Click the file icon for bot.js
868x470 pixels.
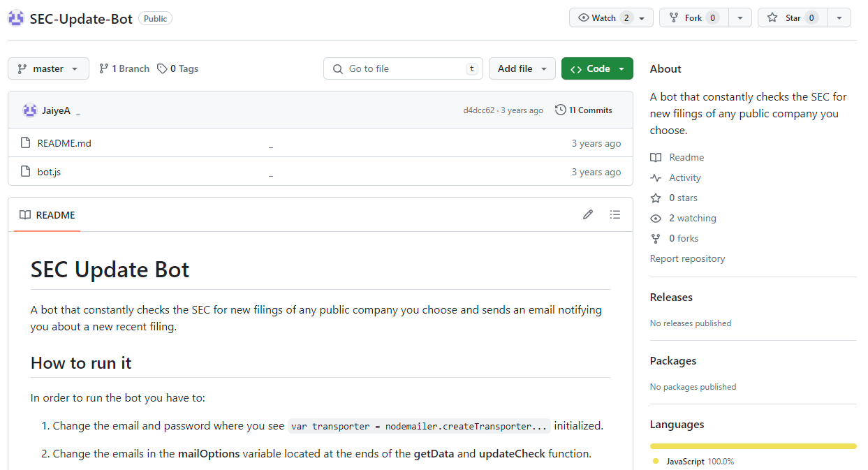coord(25,172)
